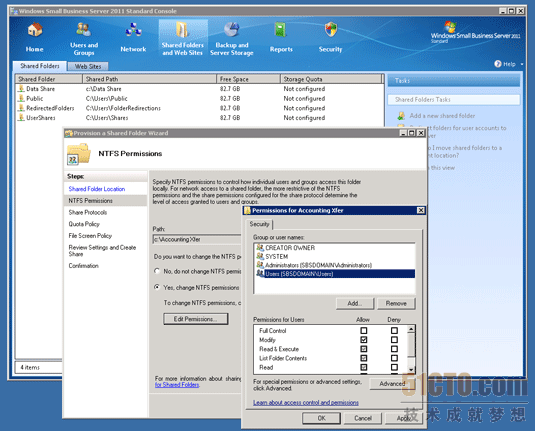Click Data Share folder icon

click(x=21, y=89)
